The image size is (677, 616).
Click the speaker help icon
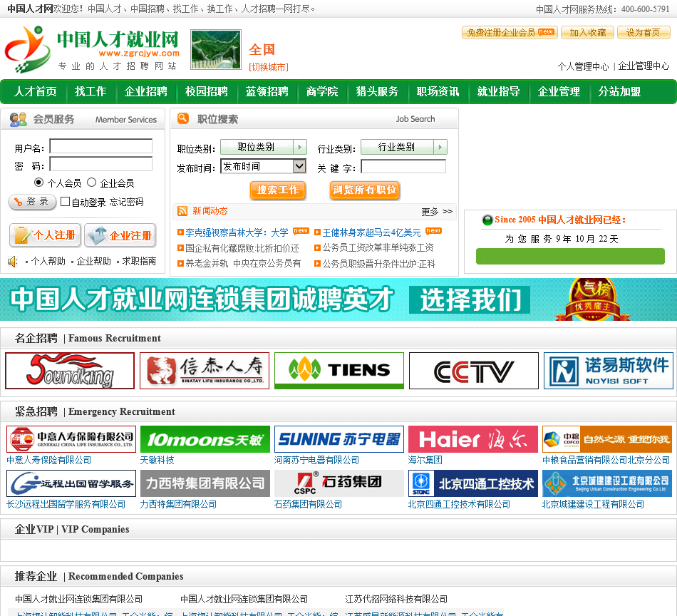(13, 262)
